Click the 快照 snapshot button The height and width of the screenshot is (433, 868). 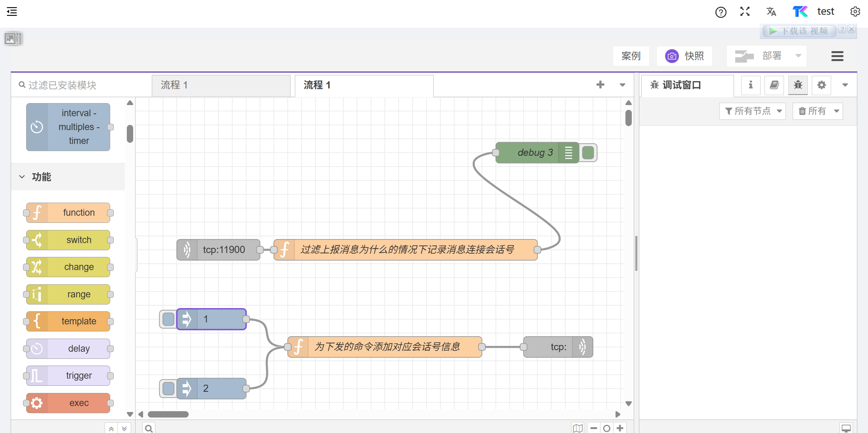(x=684, y=56)
